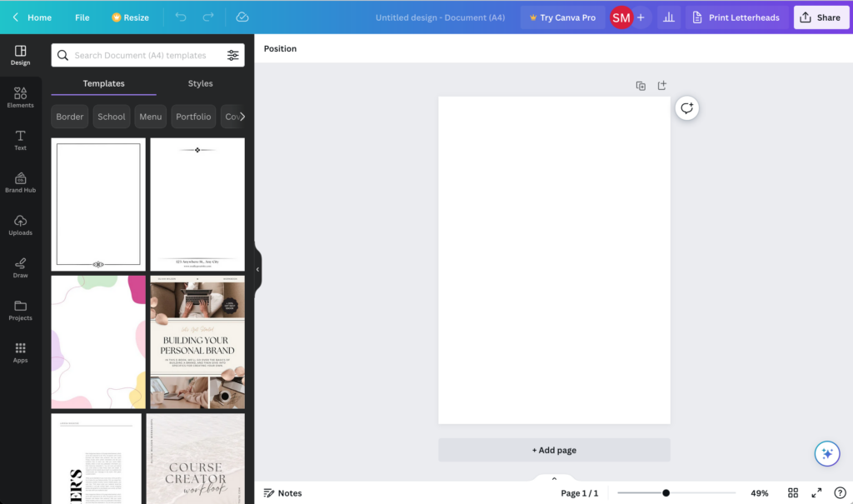Adjust the zoom slider handle

coord(666,492)
